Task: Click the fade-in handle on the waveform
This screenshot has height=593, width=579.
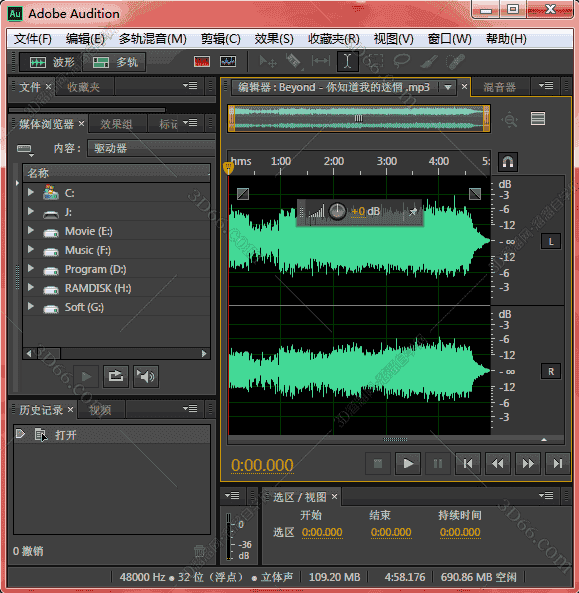Action: coord(243,194)
